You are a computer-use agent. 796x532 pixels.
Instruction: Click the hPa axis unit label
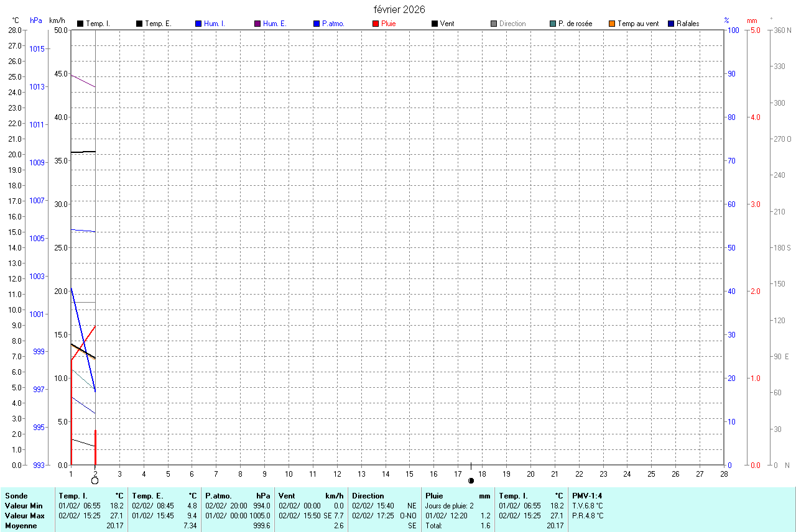pos(36,21)
